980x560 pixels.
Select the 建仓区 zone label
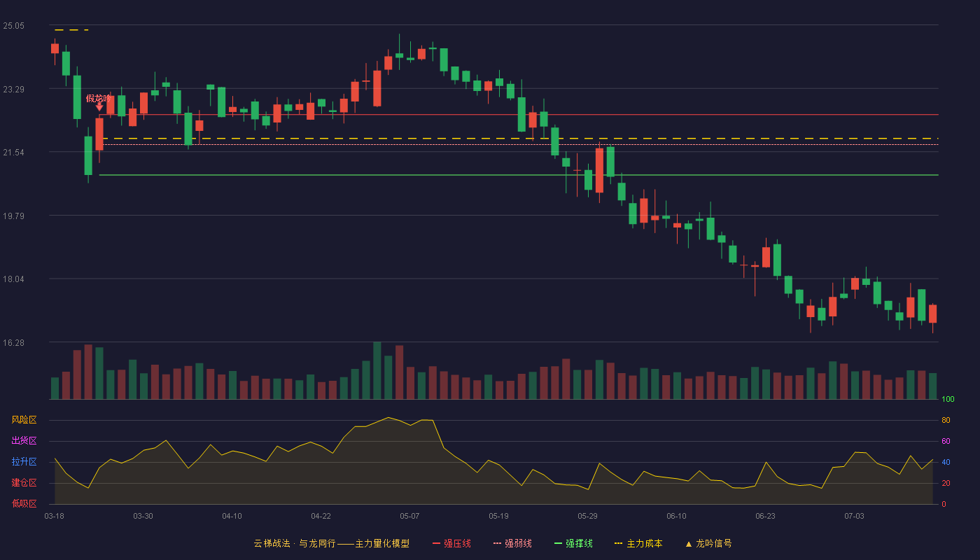[24, 483]
